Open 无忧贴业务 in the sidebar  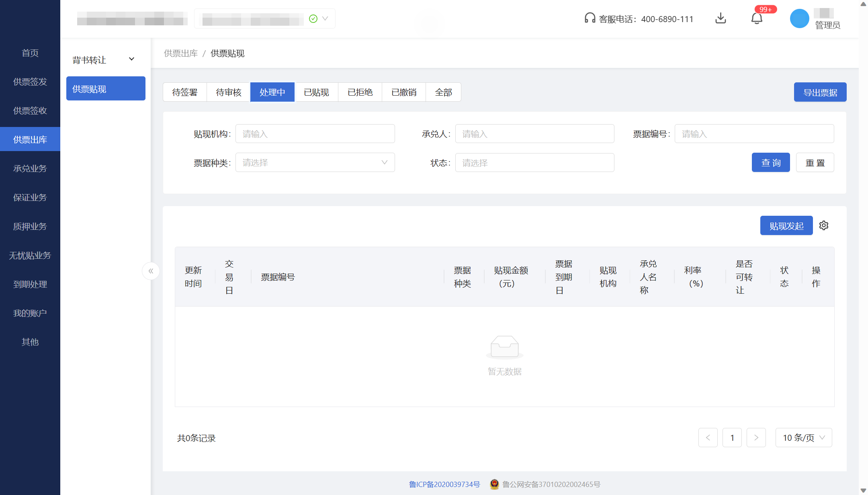pyautogui.click(x=30, y=255)
